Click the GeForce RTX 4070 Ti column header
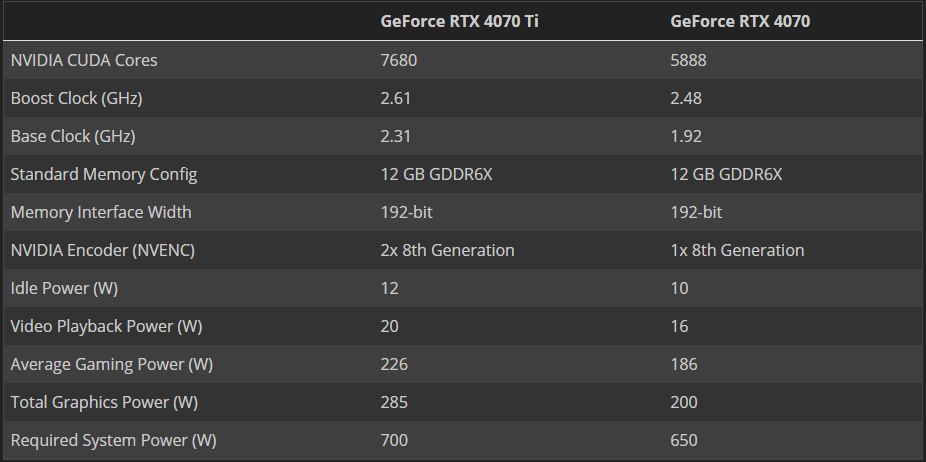Screen dimensions: 926x462 coord(459,21)
